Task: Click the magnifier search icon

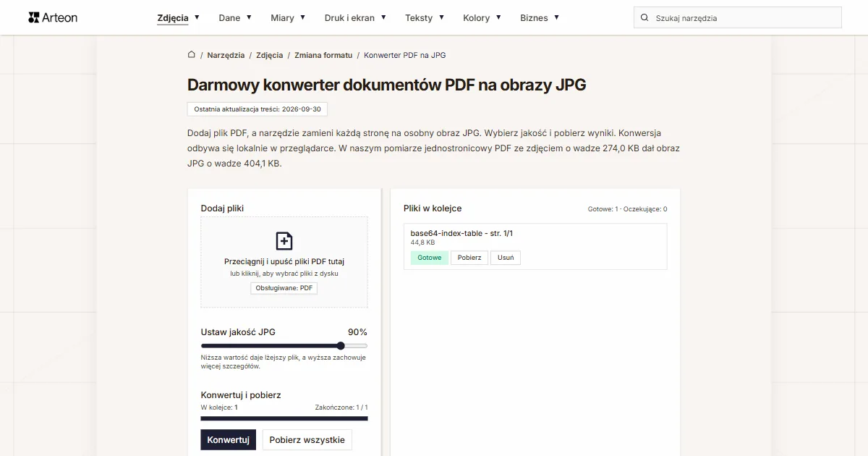Action: [644, 17]
